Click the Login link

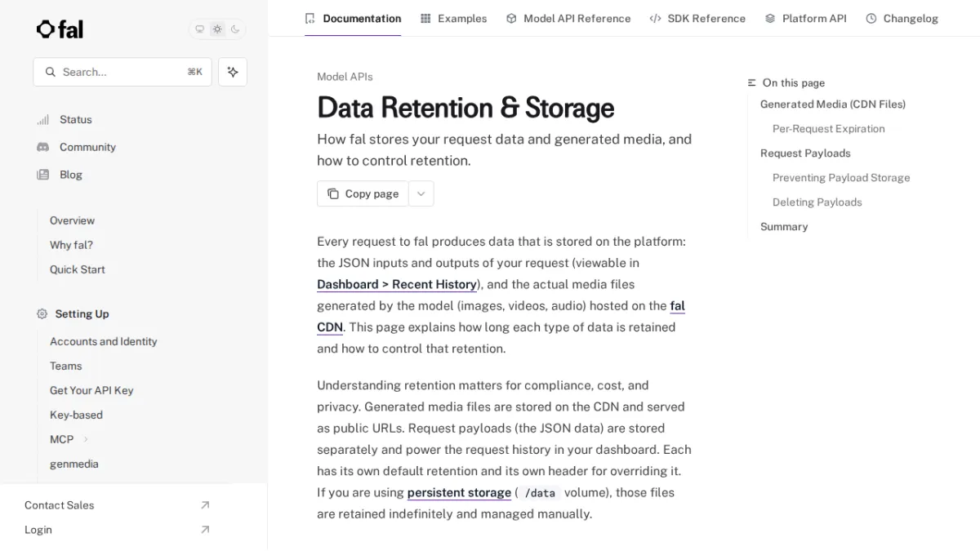click(38, 530)
